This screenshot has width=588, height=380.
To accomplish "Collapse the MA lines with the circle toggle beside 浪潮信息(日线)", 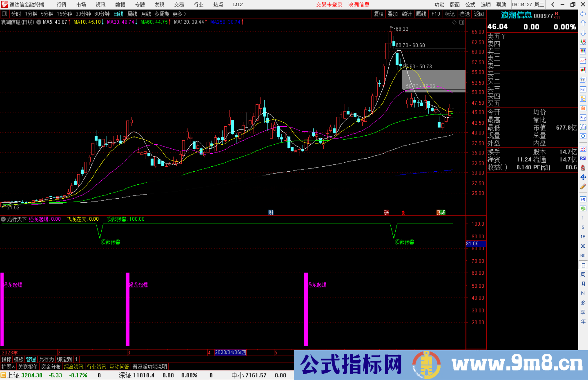I will [39, 22].
